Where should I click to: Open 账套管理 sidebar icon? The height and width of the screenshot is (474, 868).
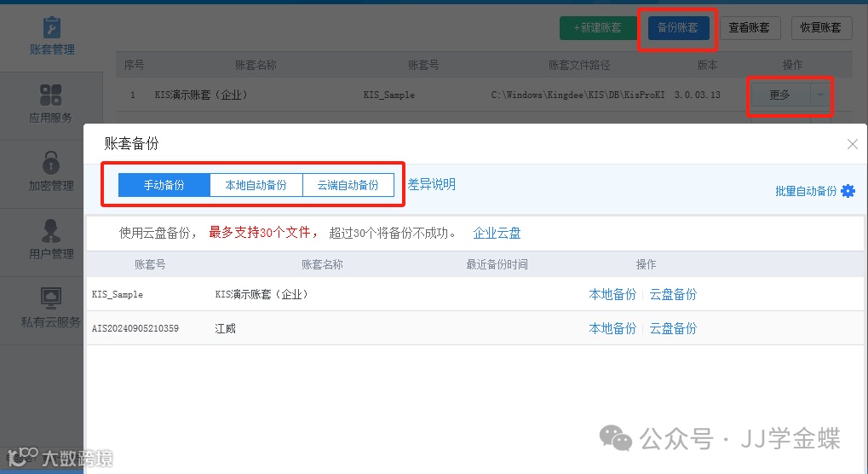tap(51, 27)
